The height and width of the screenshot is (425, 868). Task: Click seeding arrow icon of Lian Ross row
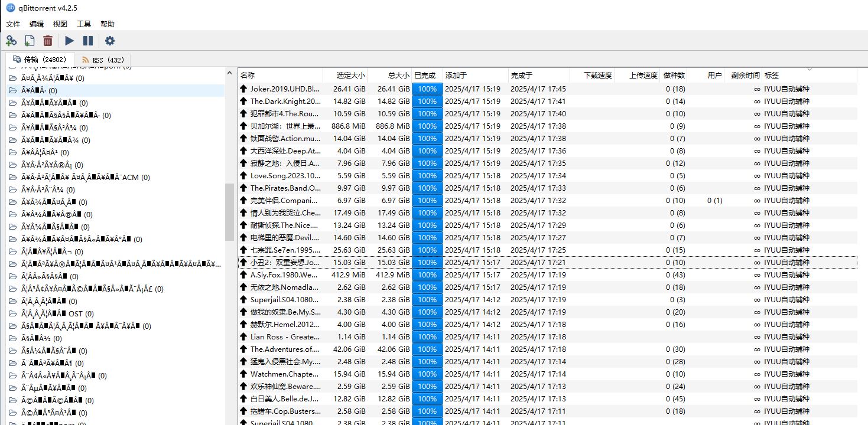(x=243, y=336)
